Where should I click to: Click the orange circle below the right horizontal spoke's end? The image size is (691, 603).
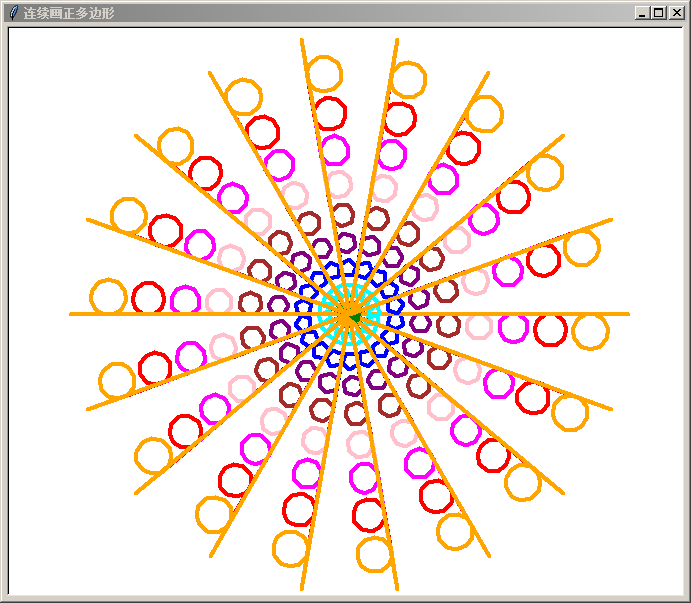tap(590, 332)
